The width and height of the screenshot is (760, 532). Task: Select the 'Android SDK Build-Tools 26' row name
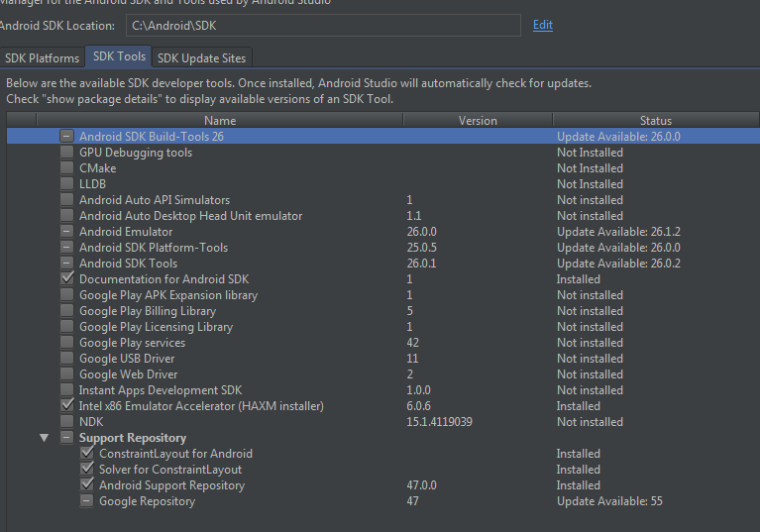pyautogui.click(x=152, y=137)
